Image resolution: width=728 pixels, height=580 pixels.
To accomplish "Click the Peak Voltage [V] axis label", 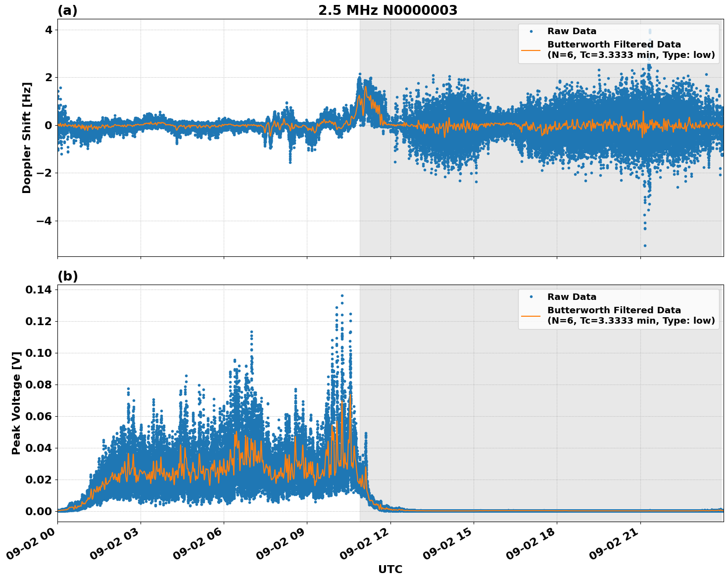I will [16, 403].
